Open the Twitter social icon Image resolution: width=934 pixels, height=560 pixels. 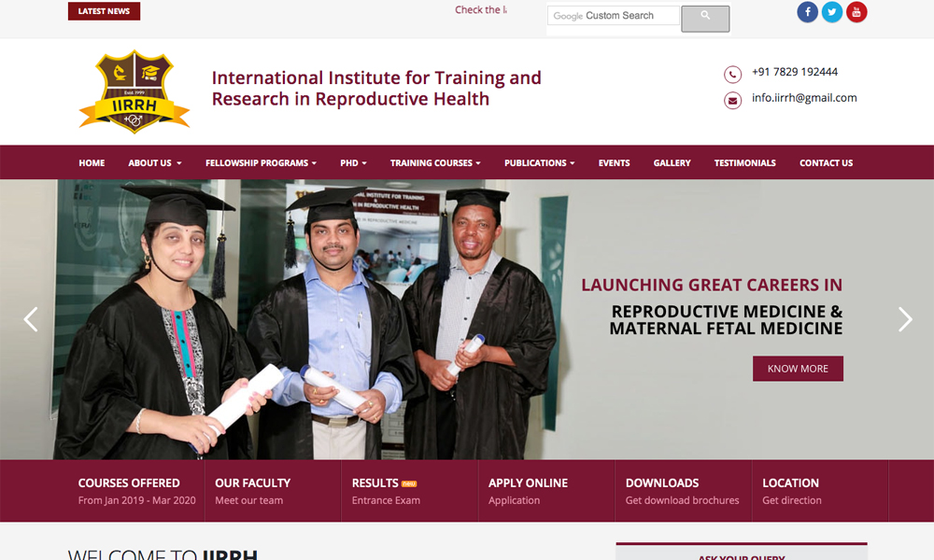831,12
